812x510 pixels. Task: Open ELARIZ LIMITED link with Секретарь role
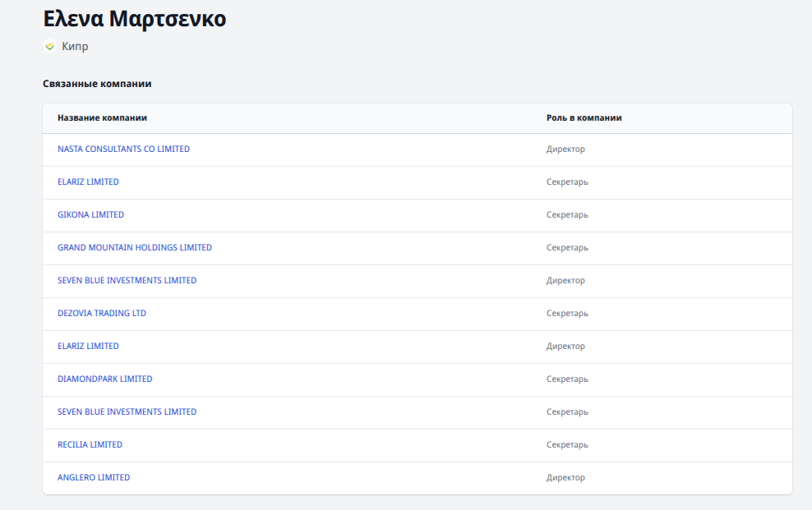[x=88, y=182]
